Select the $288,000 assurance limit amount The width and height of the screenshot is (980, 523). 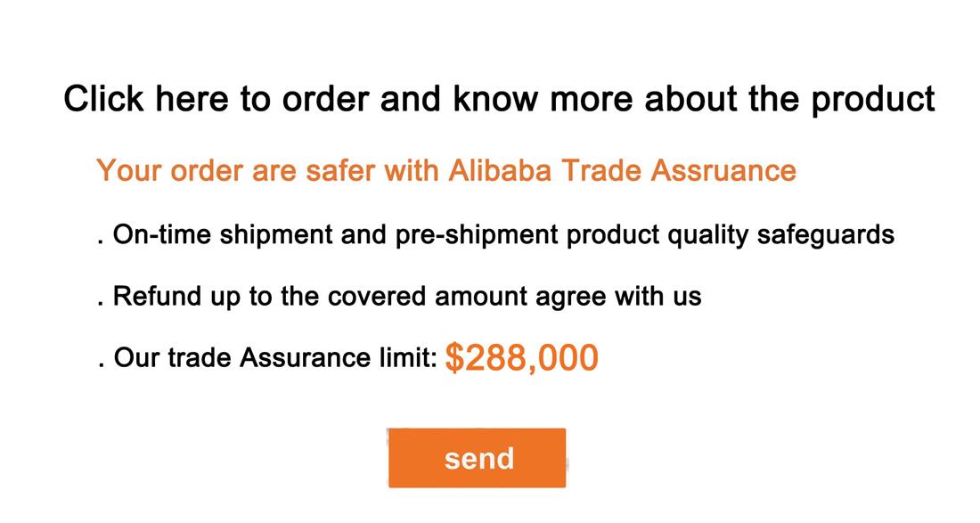coord(521,358)
